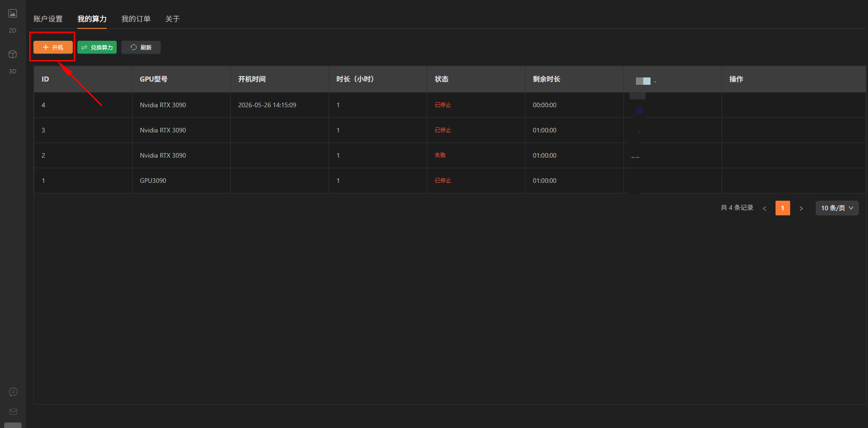
Task: Click ID 3 in the table
Action: coord(43,130)
